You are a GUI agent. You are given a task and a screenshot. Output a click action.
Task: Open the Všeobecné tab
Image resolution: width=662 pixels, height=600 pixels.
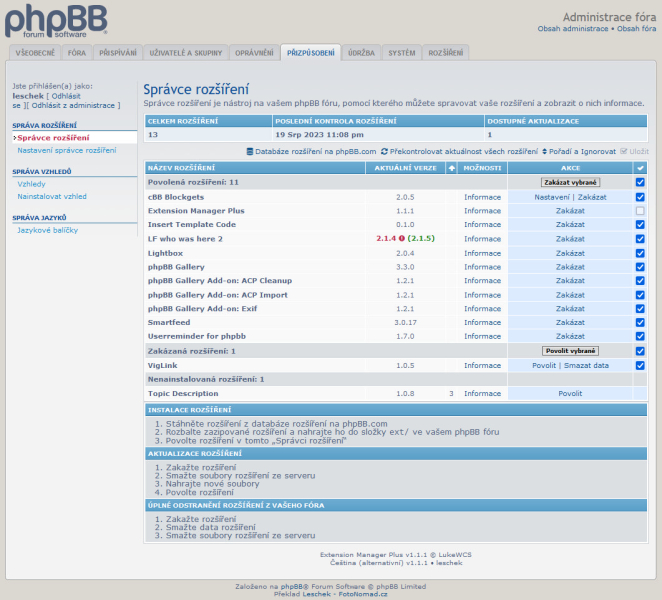tap(35, 53)
